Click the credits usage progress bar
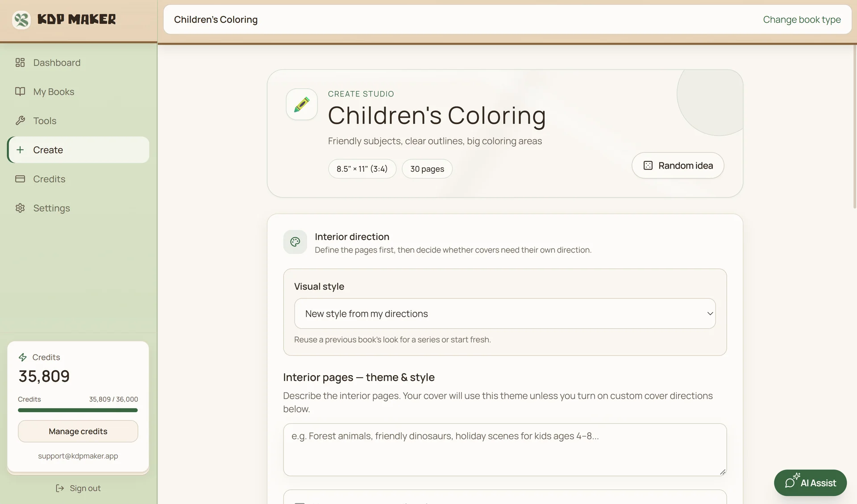857x504 pixels. [x=78, y=410]
